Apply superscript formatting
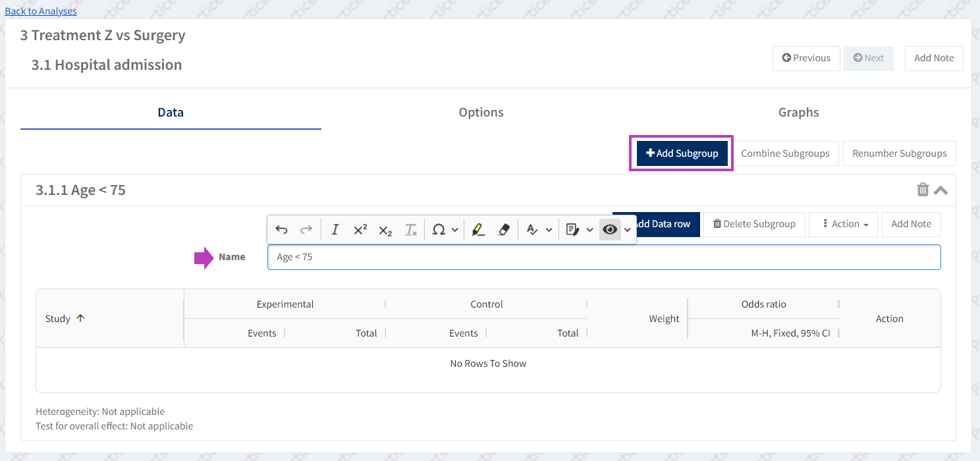Image resolution: width=980 pixels, height=461 pixels. coord(360,230)
